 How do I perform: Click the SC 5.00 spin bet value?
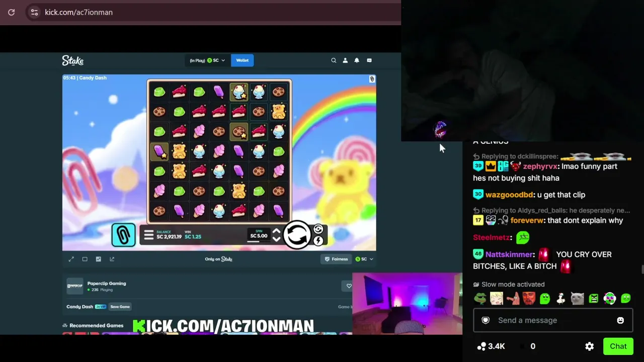point(259,235)
